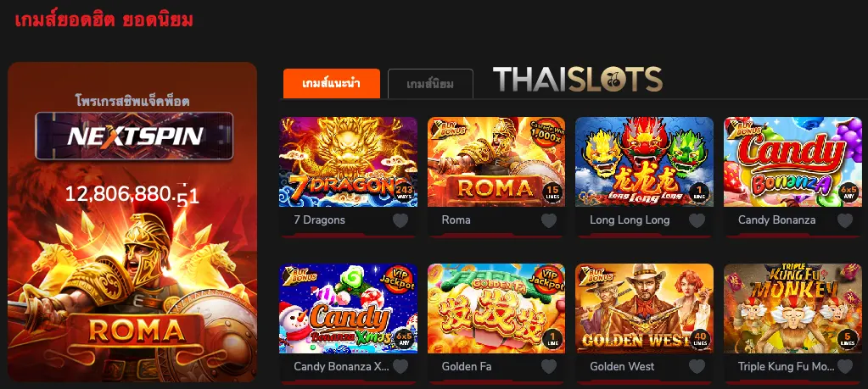This screenshot has height=389, width=868.
Task: Open the 7 Dragons game thumbnail
Action: [x=348, y=162]
